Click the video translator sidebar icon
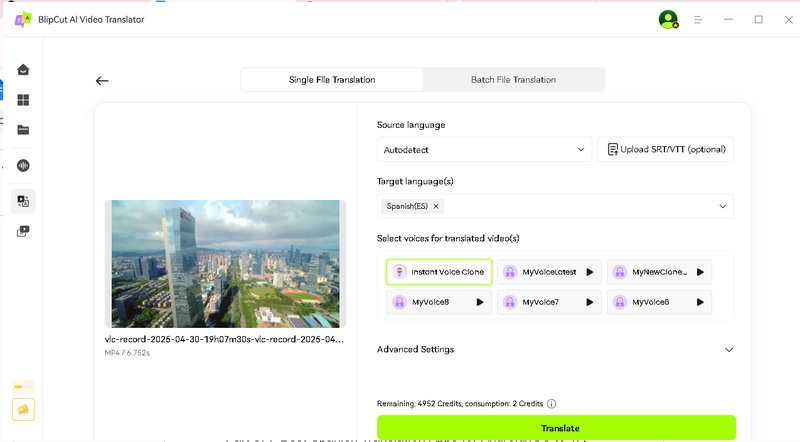This screenshot has height=442, width=800. (x=23, y=200)
